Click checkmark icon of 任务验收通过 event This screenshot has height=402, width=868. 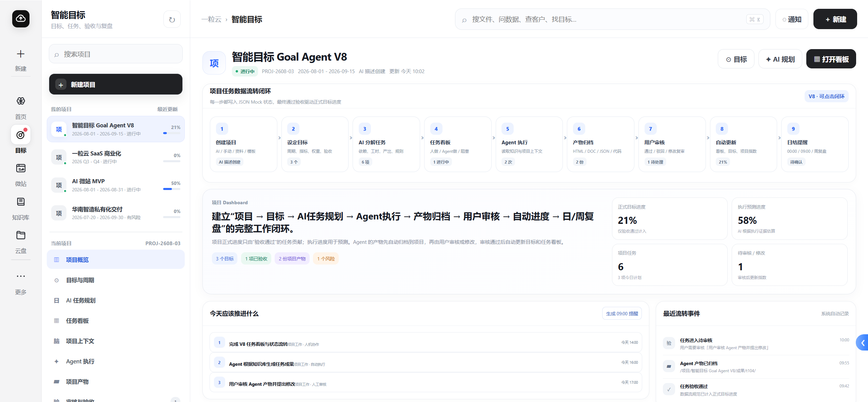coord(669,389)
